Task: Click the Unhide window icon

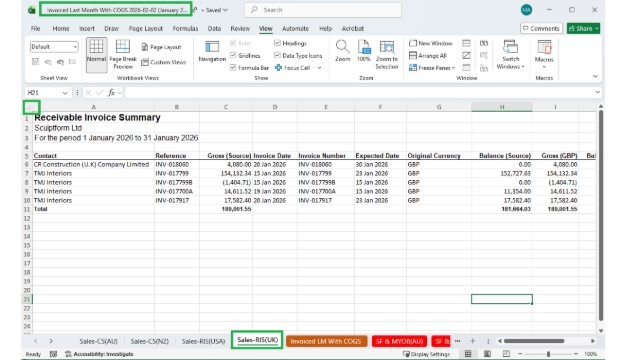Action: (x=466, y=68)
